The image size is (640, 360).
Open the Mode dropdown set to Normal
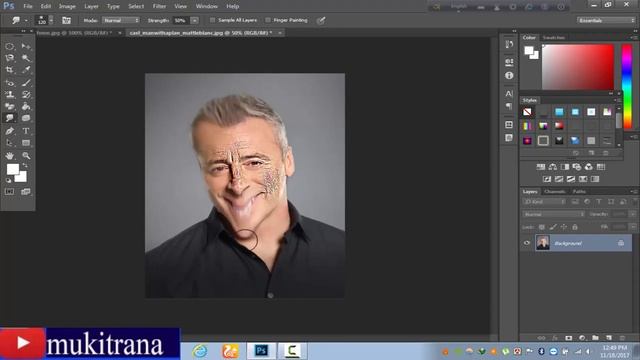click(121, 20)
